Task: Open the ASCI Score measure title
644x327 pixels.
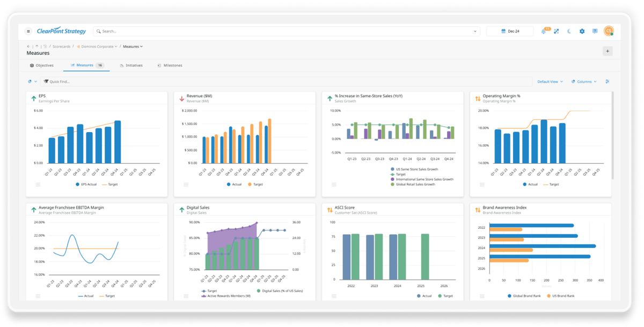Action: (345, 207)
